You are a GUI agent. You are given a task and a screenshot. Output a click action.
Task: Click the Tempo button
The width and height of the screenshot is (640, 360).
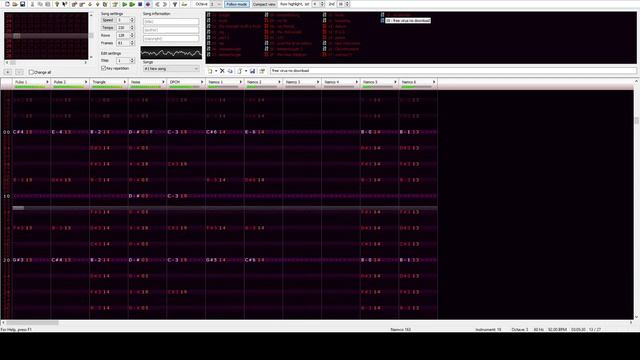[108, 28]
